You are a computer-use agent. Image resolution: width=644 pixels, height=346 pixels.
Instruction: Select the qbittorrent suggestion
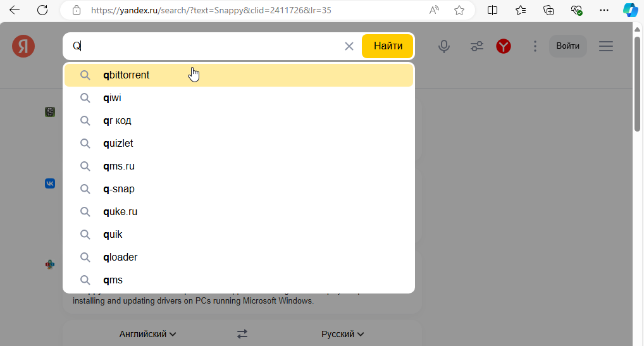238,75
